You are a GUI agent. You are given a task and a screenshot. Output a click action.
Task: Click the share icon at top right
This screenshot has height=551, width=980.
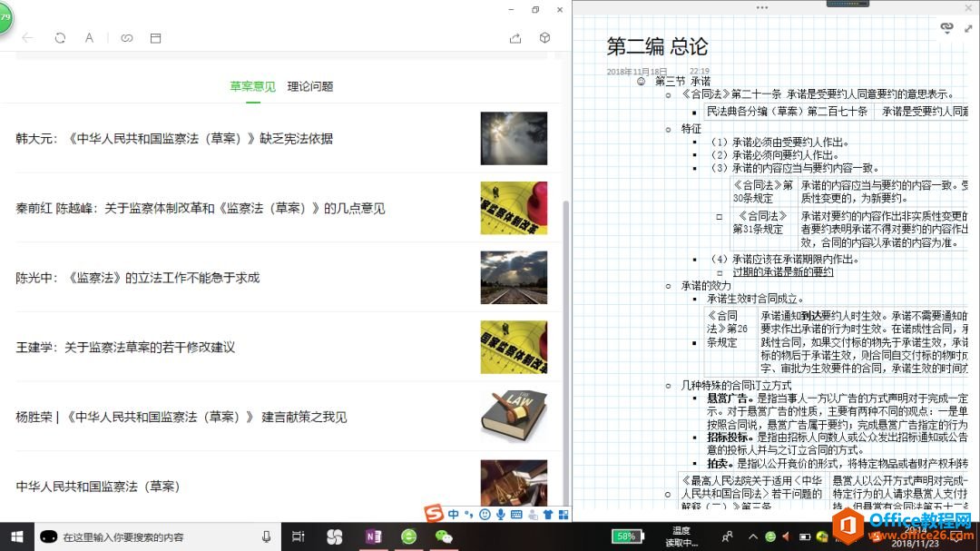pos(515,38)
